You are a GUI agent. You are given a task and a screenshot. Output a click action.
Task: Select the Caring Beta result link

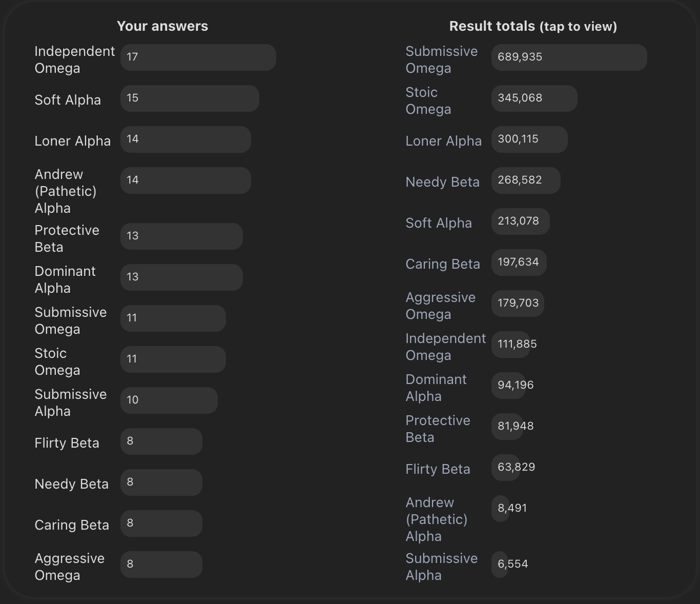click(x=443, y=264)
